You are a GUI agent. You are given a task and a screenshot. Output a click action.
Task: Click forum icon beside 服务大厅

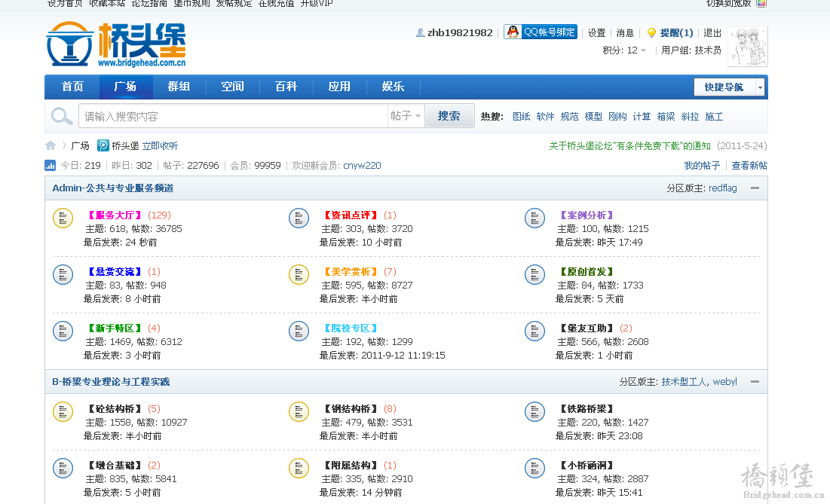tap(63, 218)
